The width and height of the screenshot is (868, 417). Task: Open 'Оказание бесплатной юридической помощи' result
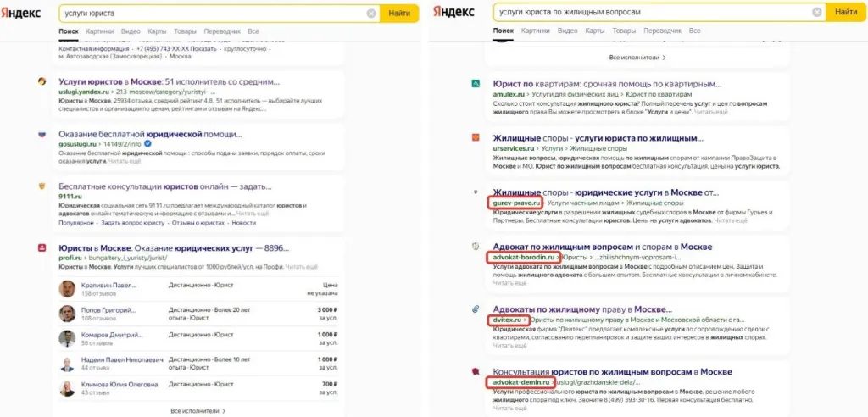pyautogui.click(x=151, y=135)
